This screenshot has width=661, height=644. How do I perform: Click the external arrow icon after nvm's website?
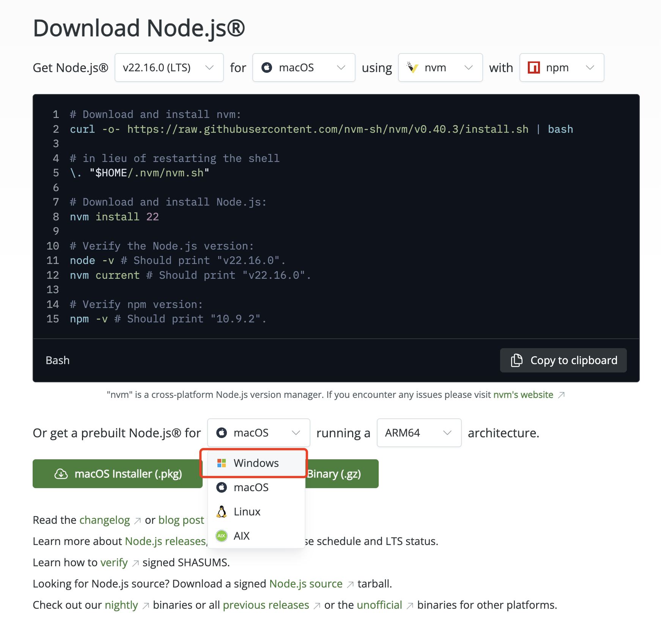[x=562, y=395]
